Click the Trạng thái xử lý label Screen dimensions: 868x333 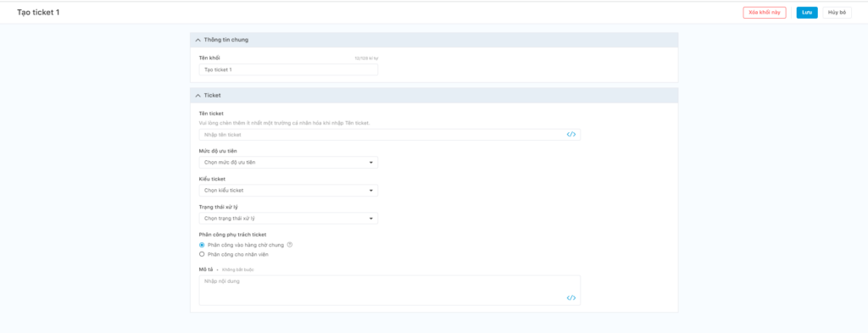point(218,207)
